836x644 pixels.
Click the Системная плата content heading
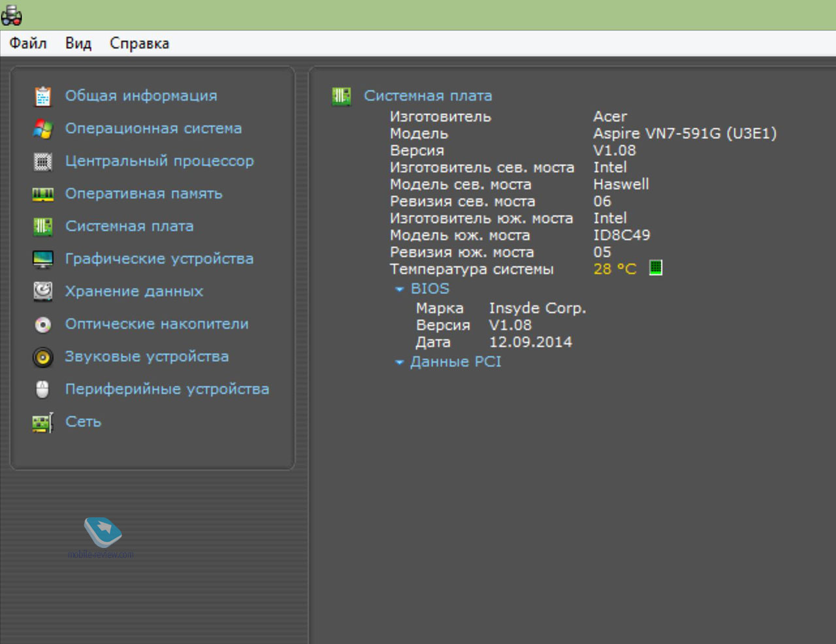(x=428, y=95)
